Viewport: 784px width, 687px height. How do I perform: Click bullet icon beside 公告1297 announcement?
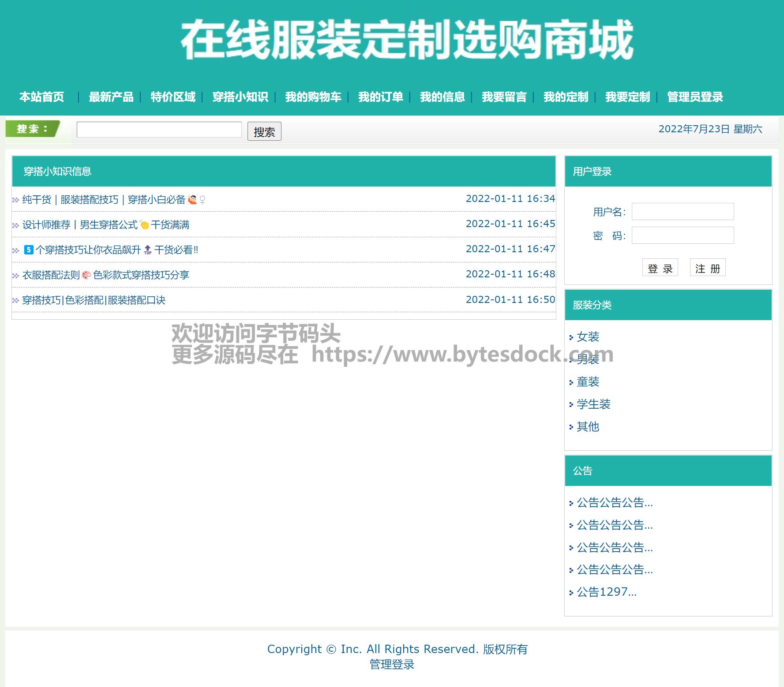tap(571, 593)
